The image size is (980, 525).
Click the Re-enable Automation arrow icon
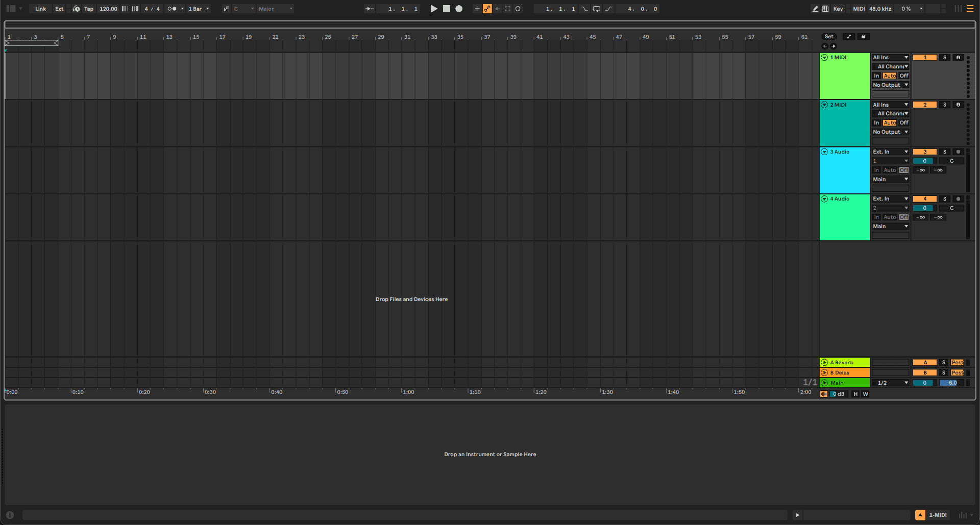(498, 9)
